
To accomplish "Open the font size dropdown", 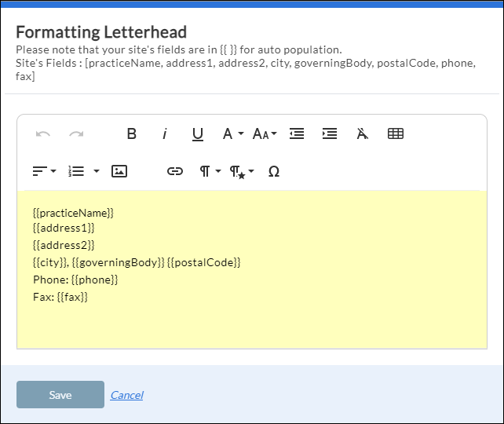I will point(265,134).
